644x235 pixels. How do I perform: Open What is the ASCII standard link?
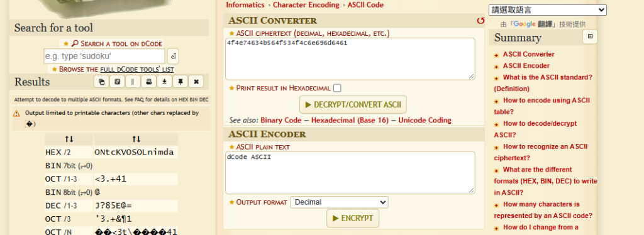click(543, 83)
